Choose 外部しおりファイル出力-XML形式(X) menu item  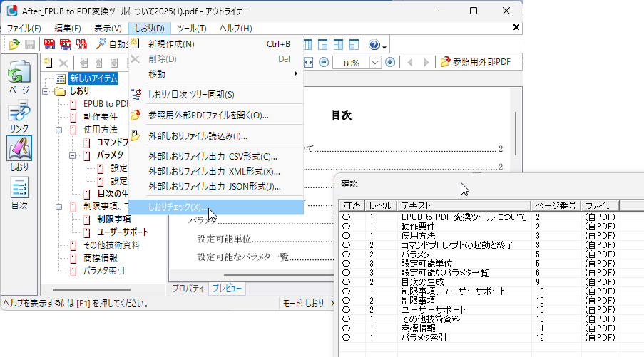point(216,172)
